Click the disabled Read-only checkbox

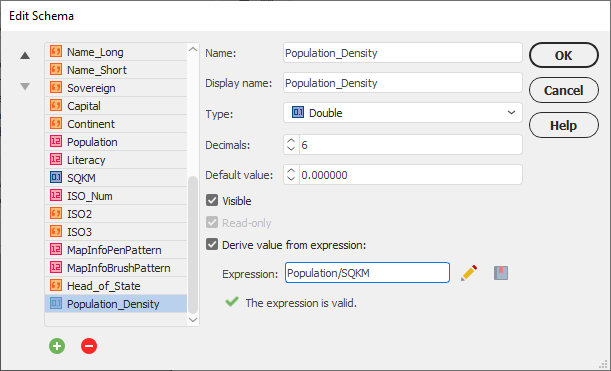point(212,223)
